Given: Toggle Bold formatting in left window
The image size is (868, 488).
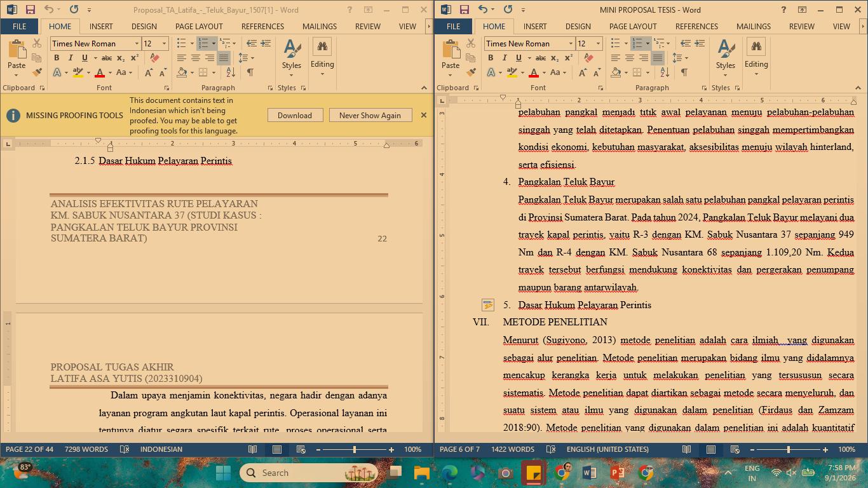Looking at the screenshot, I should [x=57, y=58].
